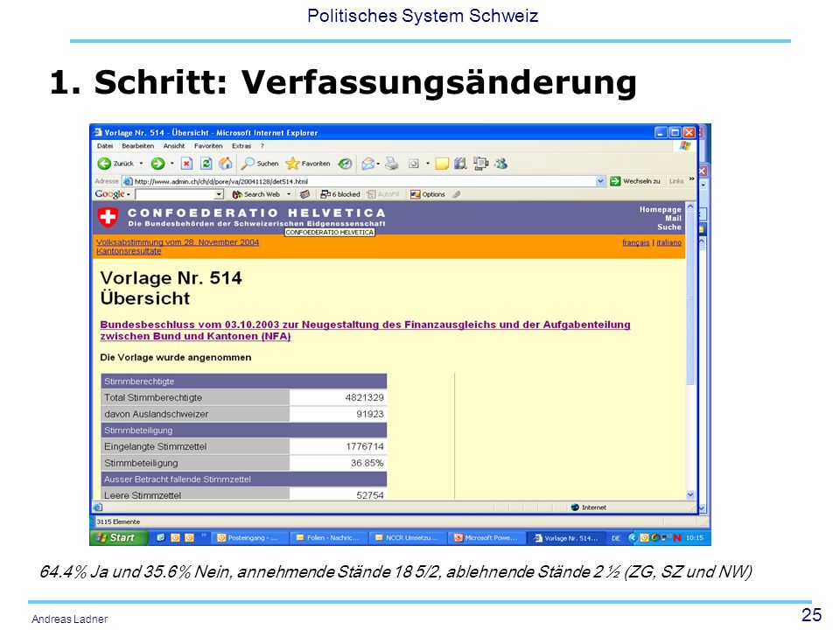Open the Bundesbeschluss vom 03.10.2003 NFA link
Image resolution: width=840 pixels, height=630 pixels.
pyautogui.click(x=365, y=331)
